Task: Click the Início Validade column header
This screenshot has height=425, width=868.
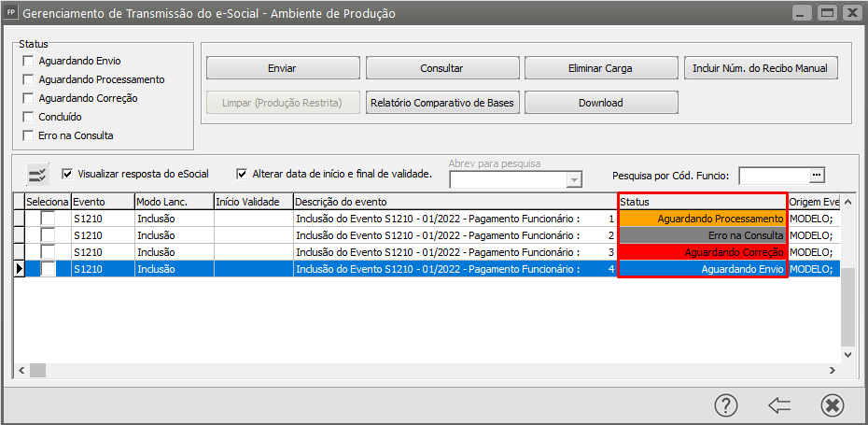Action: (x=254, y=202)
